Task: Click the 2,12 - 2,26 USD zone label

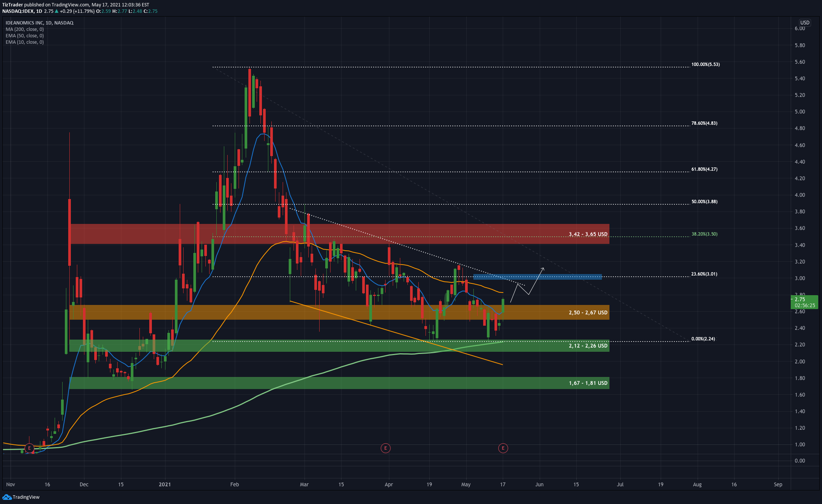Action: (x=588, y=346)
